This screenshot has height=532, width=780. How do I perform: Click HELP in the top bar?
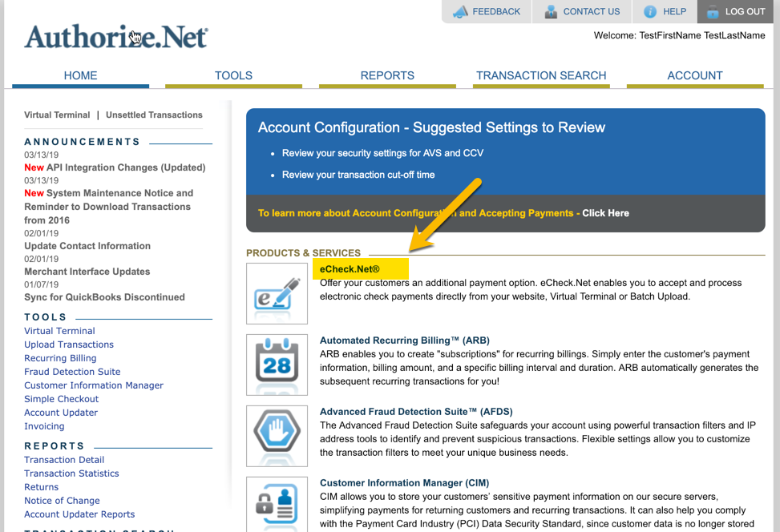click(x=674, y=11)
